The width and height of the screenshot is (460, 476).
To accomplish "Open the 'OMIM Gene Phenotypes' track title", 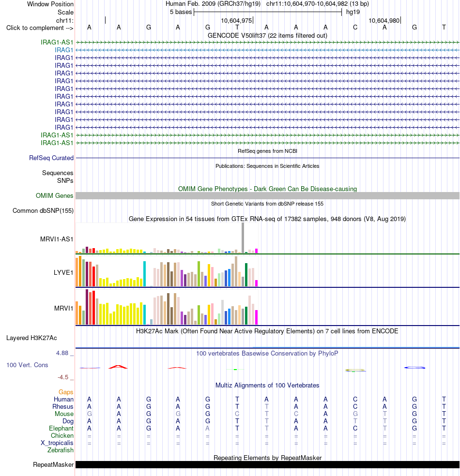I will pyautogui.click(x=267, y=189).
